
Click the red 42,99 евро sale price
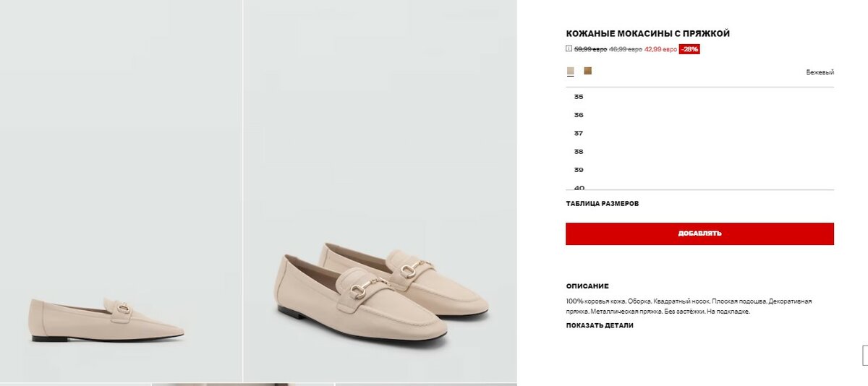tap(660, 49)
